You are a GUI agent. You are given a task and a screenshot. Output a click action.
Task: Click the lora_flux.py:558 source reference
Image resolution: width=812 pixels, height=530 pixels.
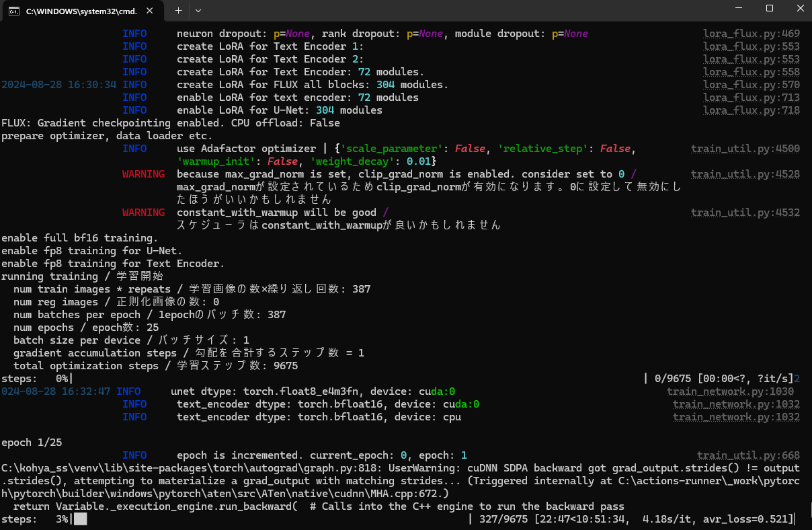click(752, 72)
